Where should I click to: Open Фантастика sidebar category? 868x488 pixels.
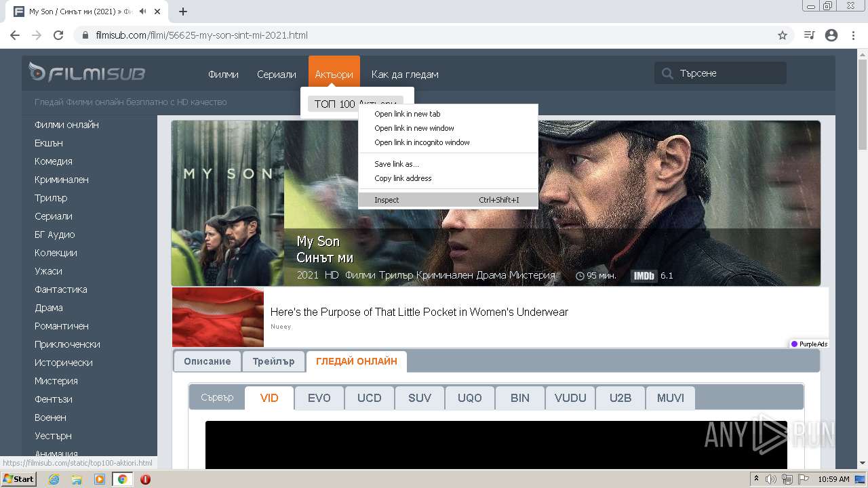click(61, 289)
